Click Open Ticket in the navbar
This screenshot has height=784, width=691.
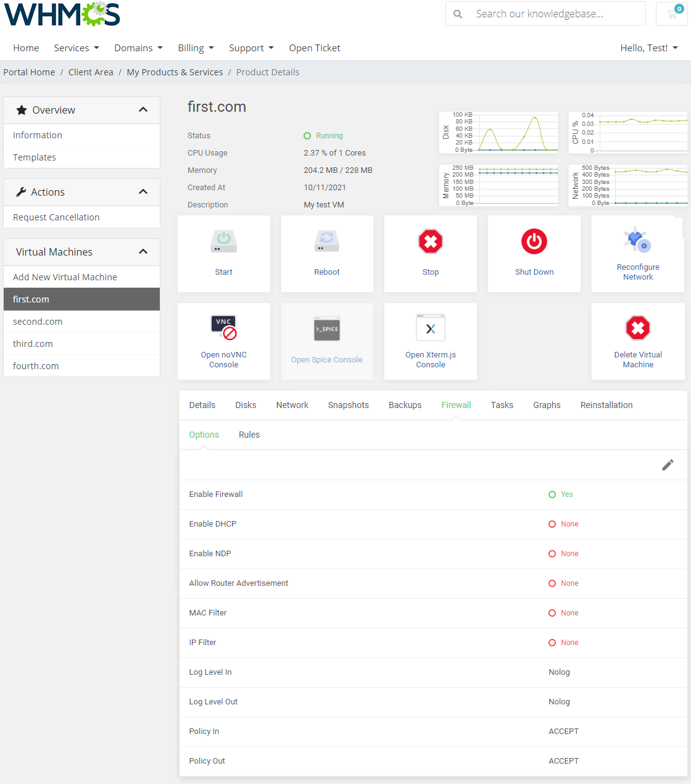click(x=315, y=48)
